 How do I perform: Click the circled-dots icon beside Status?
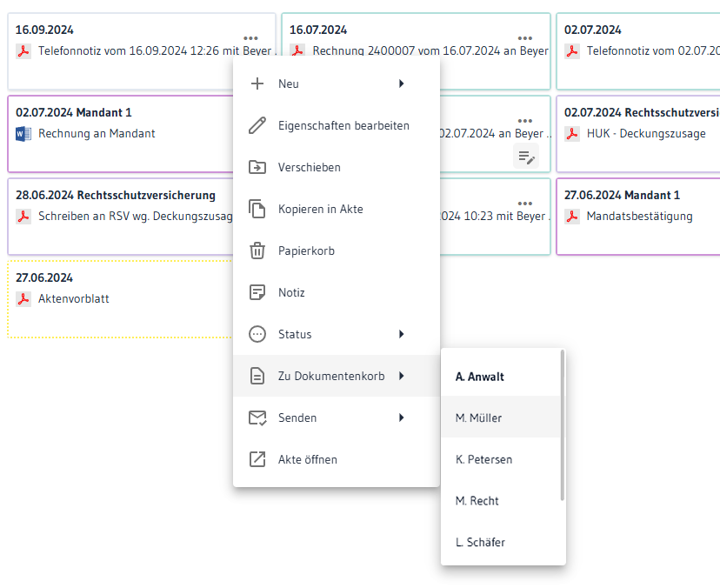257,334
